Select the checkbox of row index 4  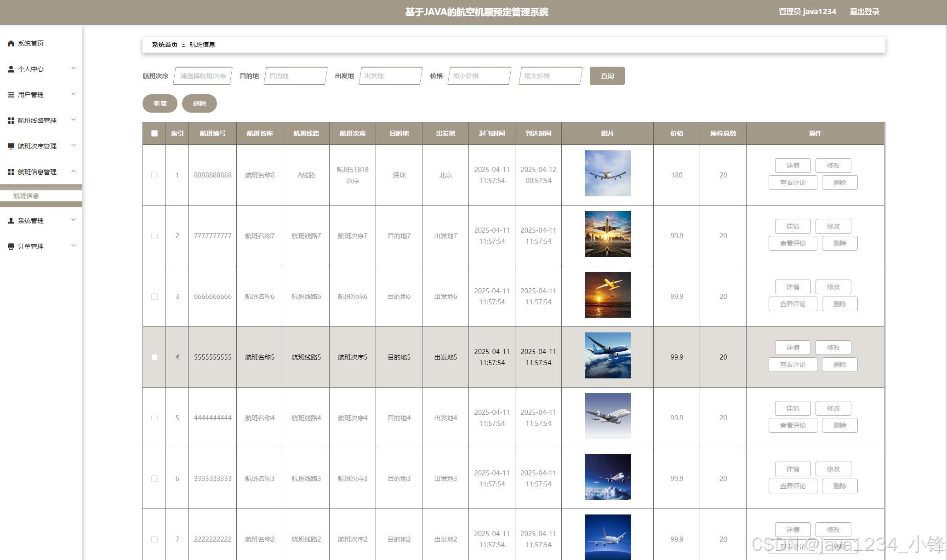click(x=154, y=357)
